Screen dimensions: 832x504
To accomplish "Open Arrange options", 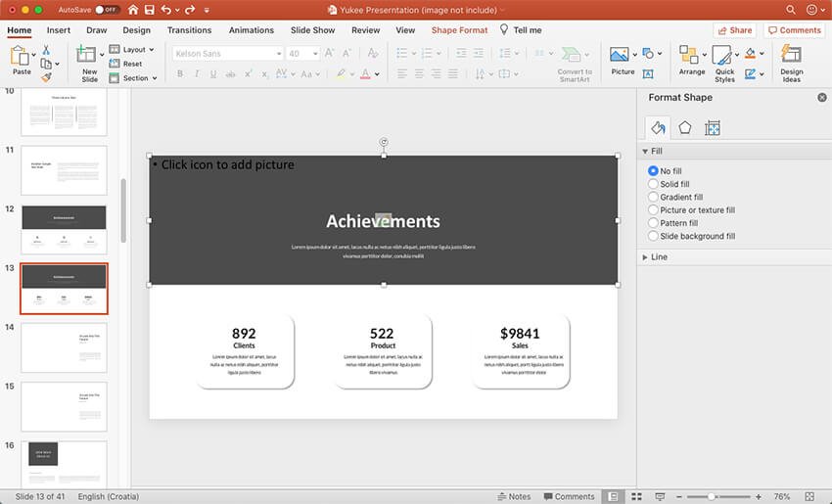I will coord(691,60).
